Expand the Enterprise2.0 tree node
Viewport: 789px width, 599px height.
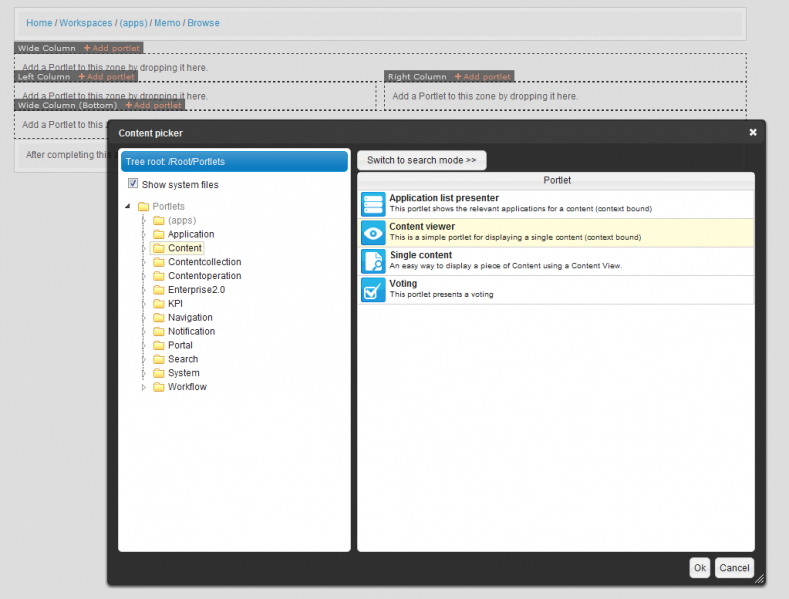coord(144,289)
